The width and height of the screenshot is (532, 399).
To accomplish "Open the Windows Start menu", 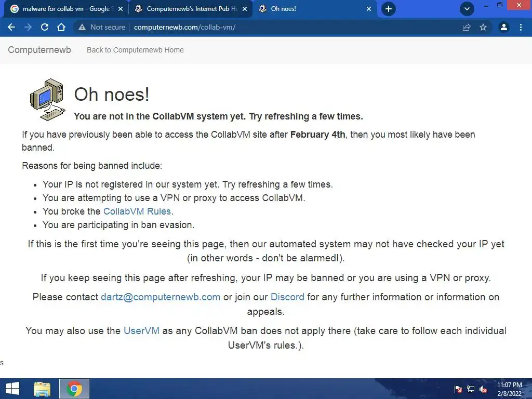I will [12, 389].
